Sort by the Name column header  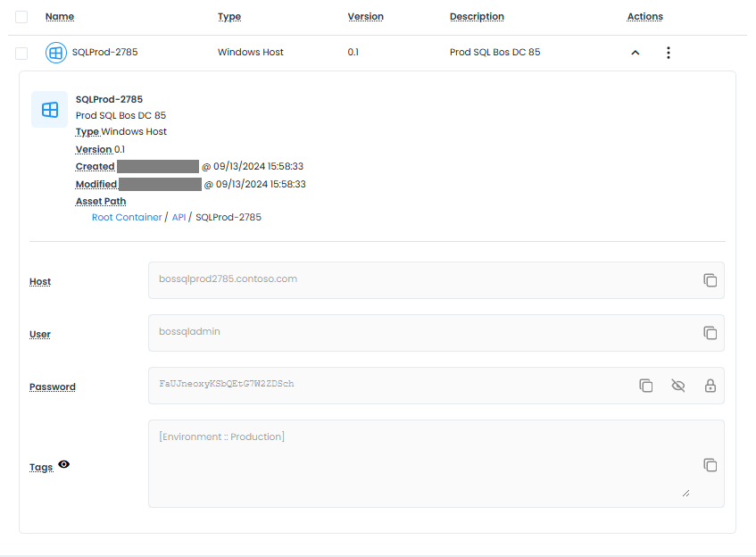point(60,17)
